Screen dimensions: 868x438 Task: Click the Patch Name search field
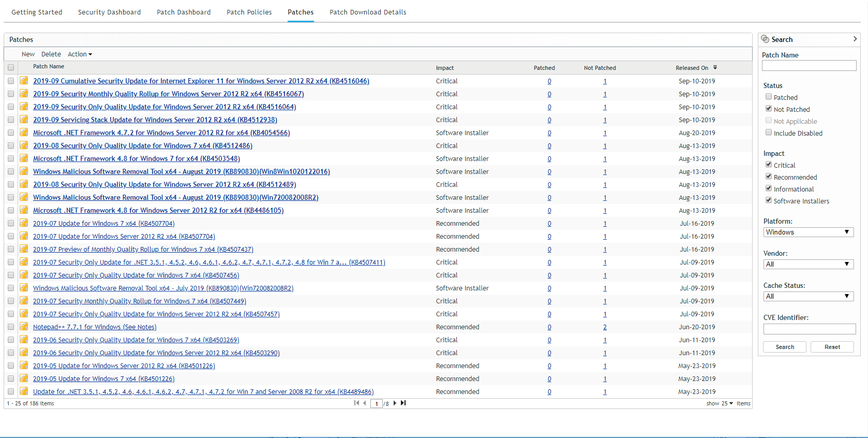pos(809,66)
